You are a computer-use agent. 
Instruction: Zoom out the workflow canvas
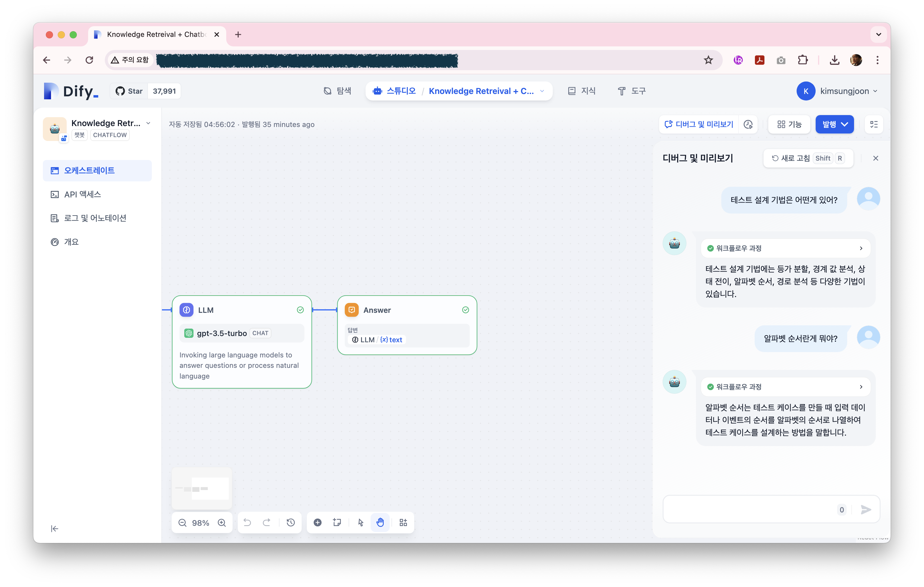182,522
